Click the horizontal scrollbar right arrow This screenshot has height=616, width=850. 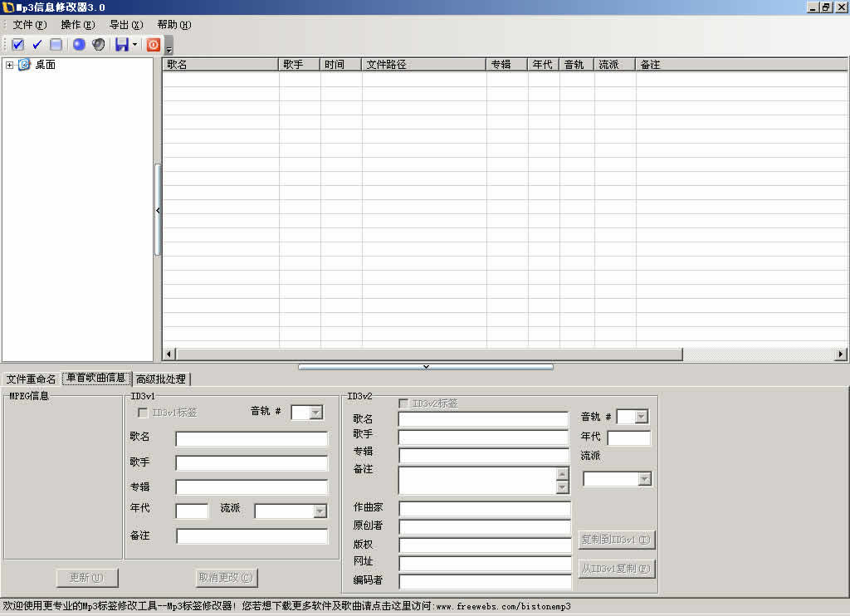840,354
